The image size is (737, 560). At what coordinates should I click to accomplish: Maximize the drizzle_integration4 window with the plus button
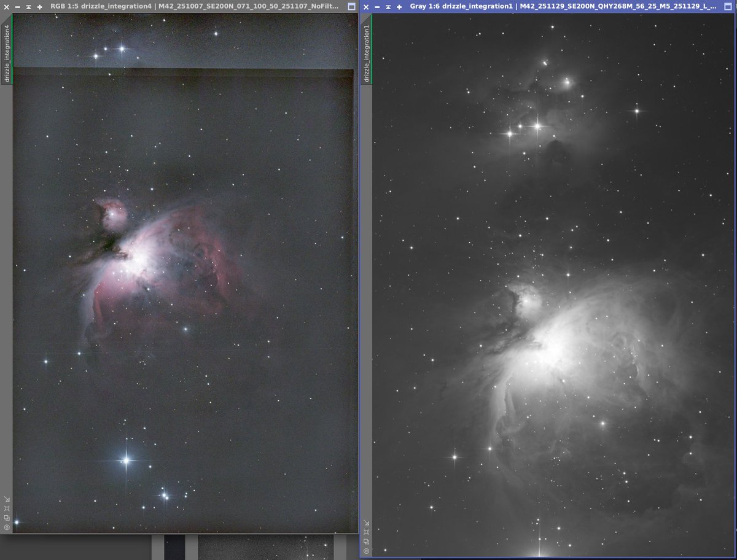pyautogui.click(x=39, y=7)
